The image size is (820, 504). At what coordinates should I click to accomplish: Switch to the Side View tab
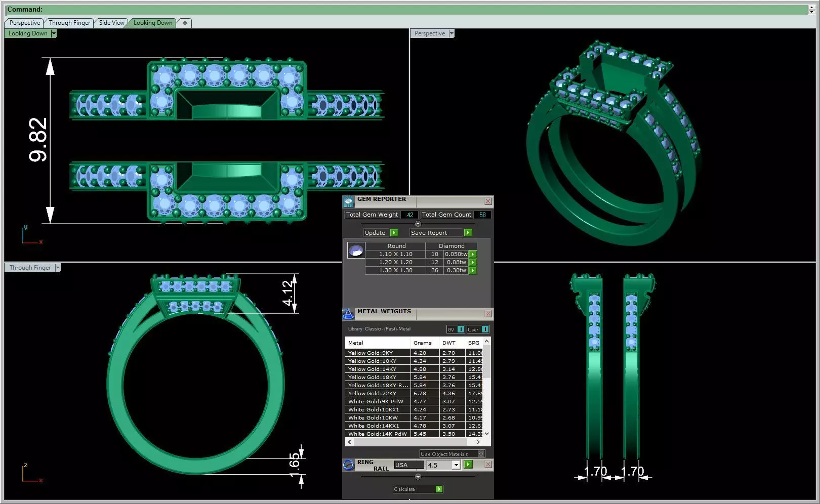pyautogui.click(x=111, y=23)
